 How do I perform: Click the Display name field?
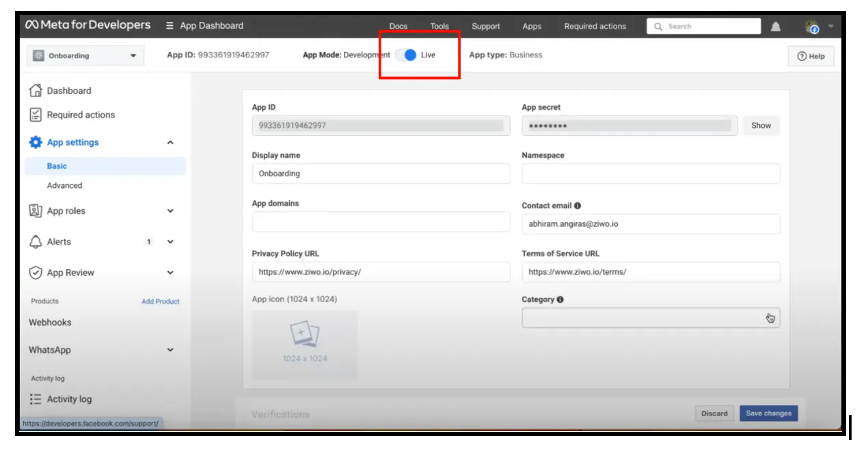(x=381, y=174)
